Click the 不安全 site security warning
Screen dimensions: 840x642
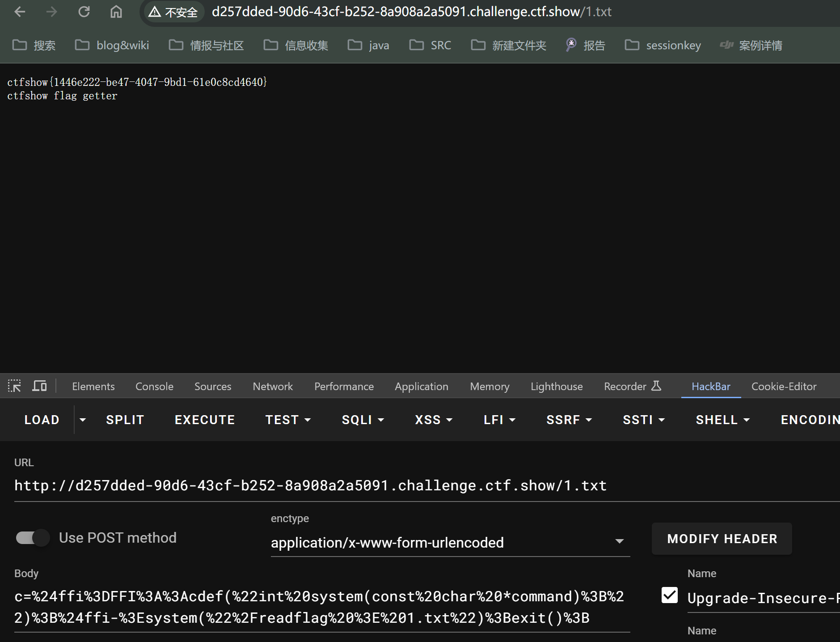173,12
